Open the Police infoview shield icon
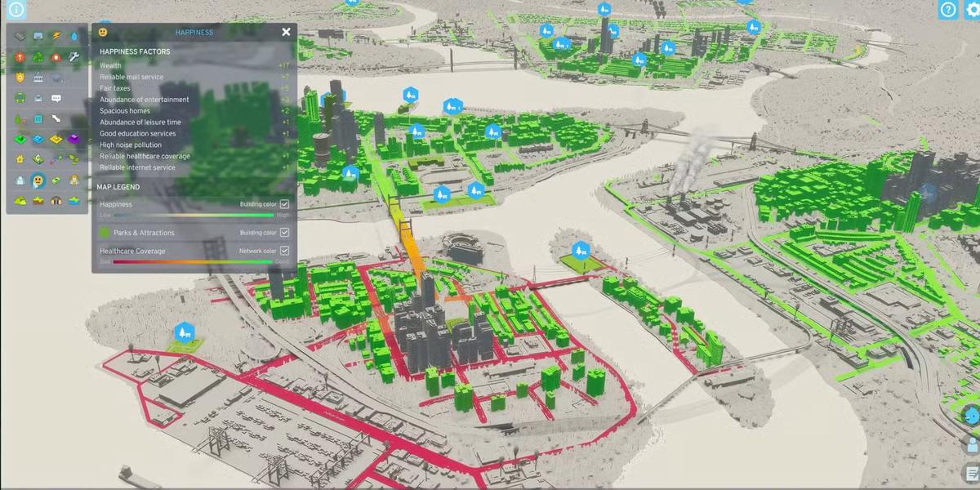The width and height of the screenshot is (980, 490). click(x=19, y=78)
